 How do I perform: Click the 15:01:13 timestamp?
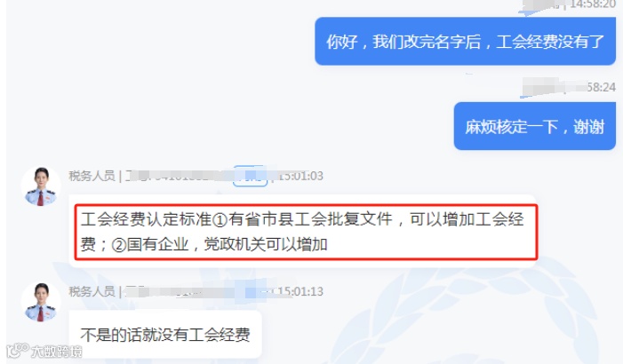click(x=300, y=292)
